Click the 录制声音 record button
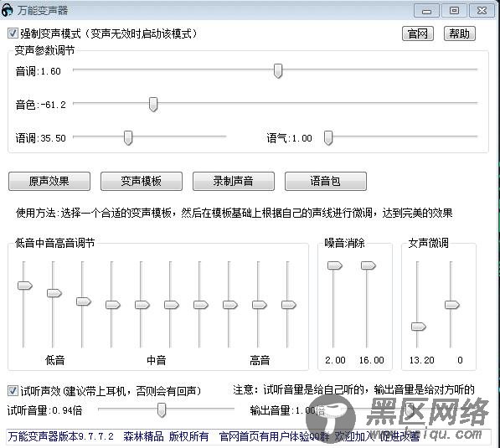Screen dimensions: 500x448 234,182
